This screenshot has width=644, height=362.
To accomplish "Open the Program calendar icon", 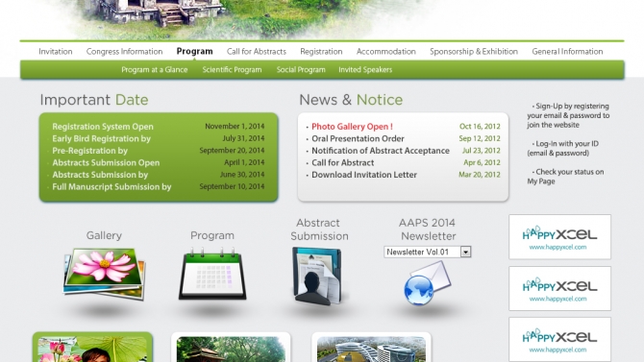I will click(x=212, y=274).
